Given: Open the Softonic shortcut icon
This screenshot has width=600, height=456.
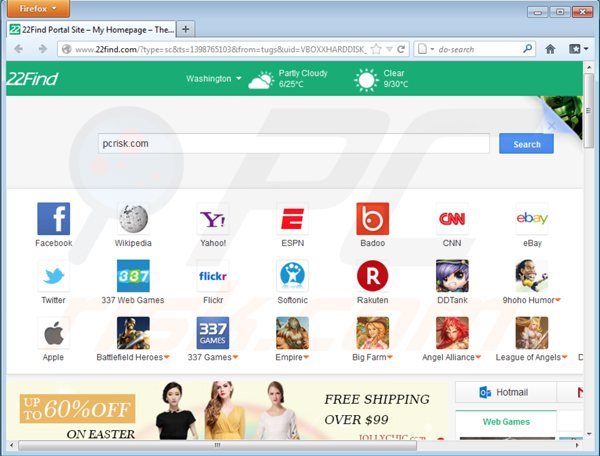Looking at the screenshot, I should click(292, 275).
